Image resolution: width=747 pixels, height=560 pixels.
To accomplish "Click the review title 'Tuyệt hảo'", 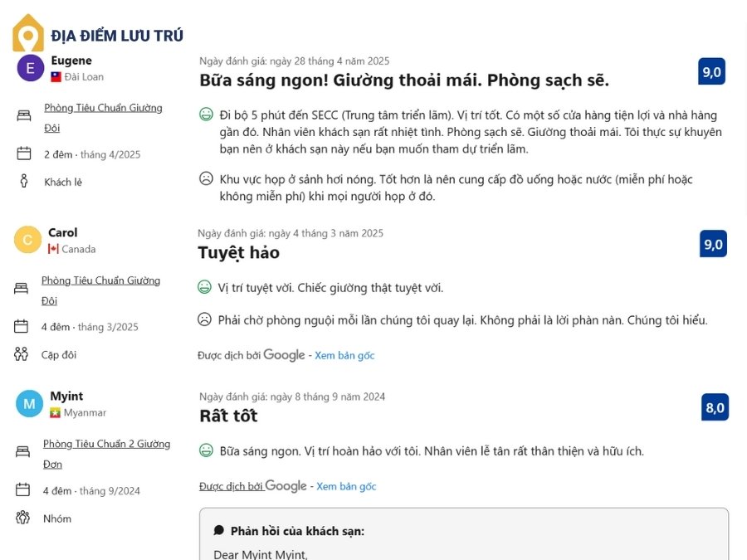I will (239, 252).
